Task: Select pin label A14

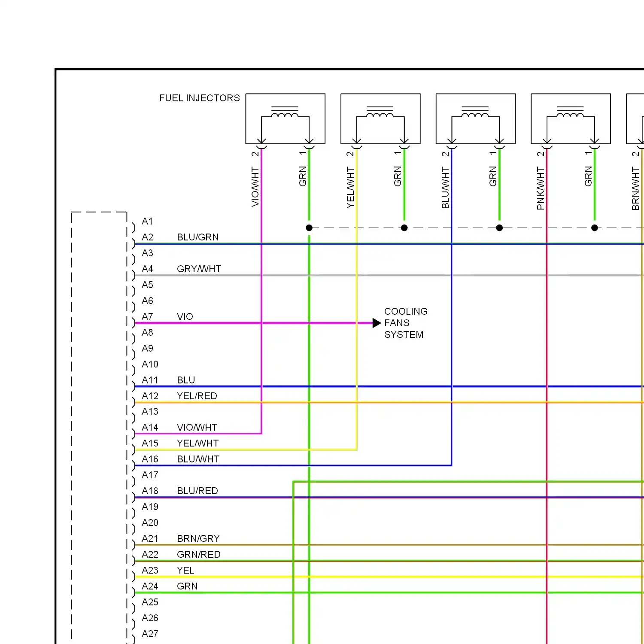Action: coord(150,428)
